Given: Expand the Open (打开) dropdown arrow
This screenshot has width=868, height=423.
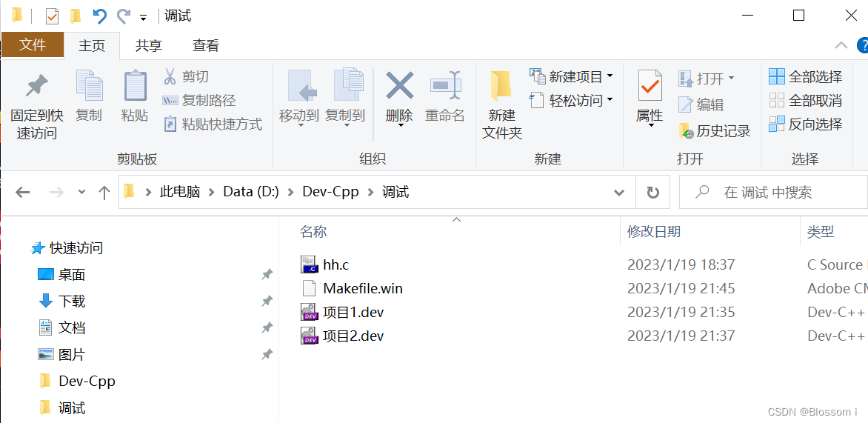Looking at the screenshot, I should pos(731,78).
